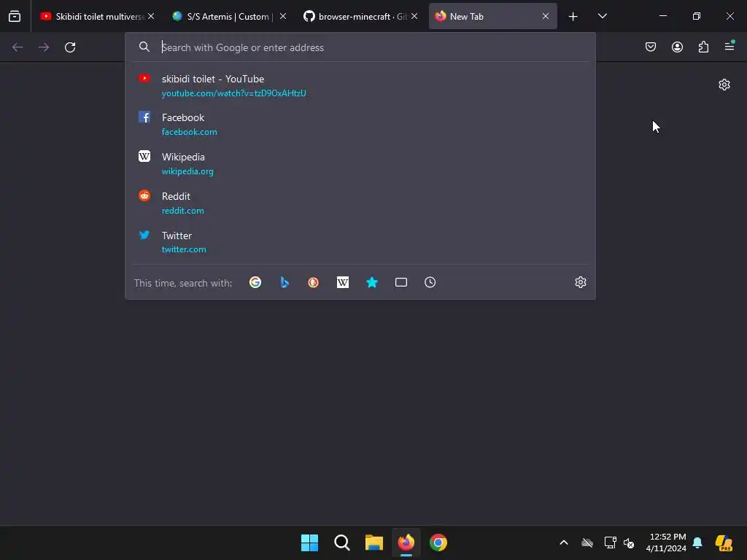Close the Skibidi toilet multiverse tab
The image size is (747, 560).
[151, 16]
